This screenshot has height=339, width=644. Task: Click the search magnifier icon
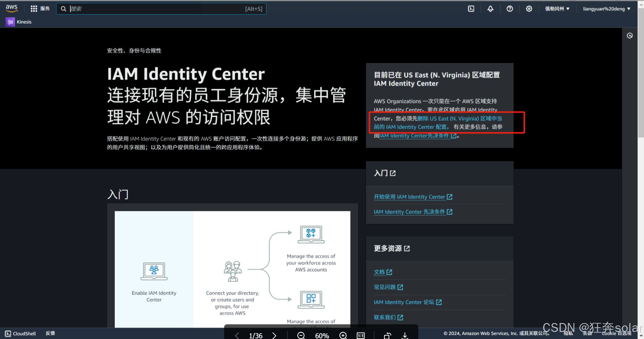pyautogui.click(x=63, y=9)
